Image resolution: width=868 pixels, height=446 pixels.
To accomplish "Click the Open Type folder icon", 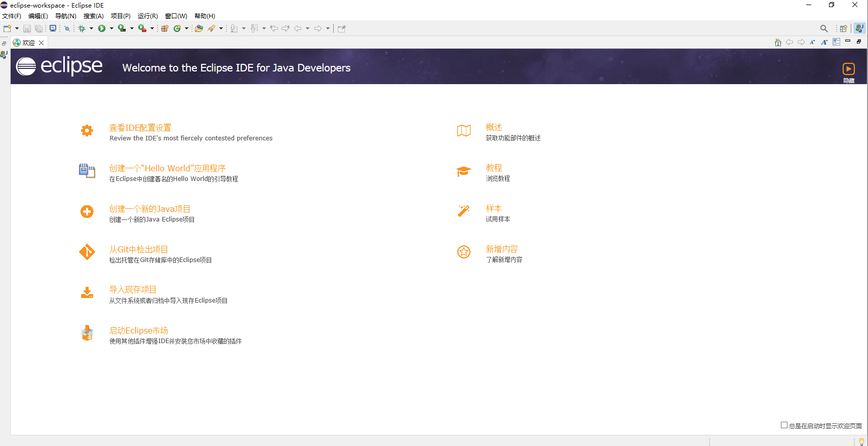I will 199,28.
